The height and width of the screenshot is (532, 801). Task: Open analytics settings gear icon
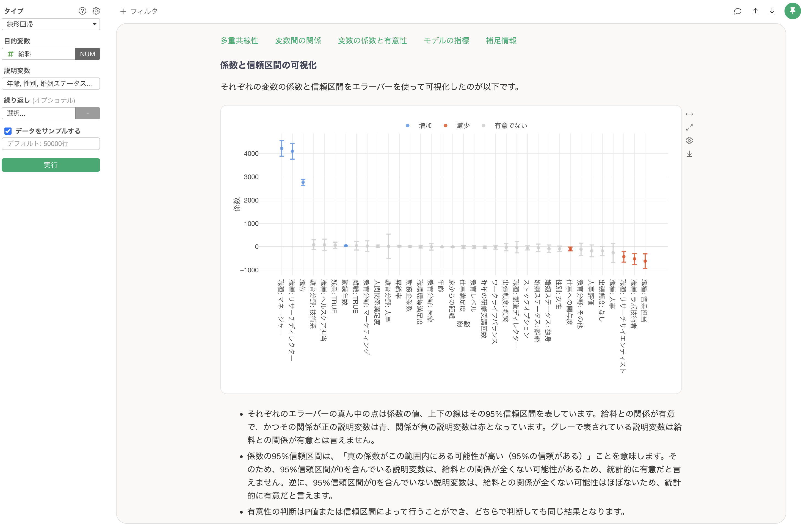(x=96, y=11)
